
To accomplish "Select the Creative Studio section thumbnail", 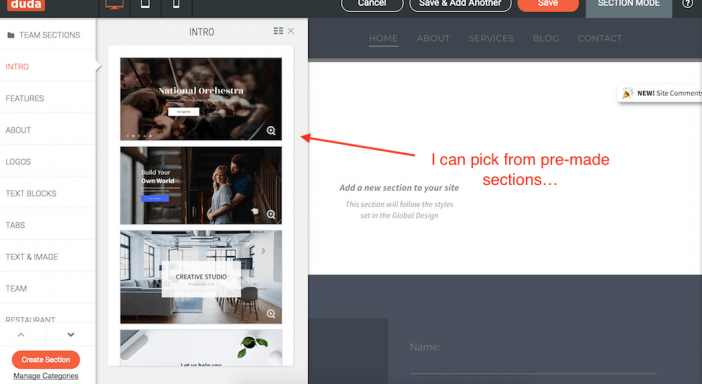I will [x=201, y=277].
